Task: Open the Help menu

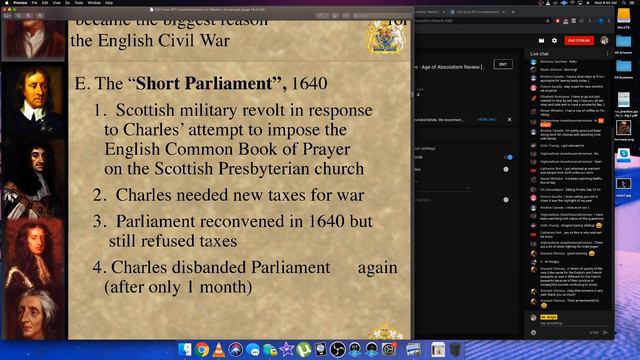Action: [x=109, y=2]
